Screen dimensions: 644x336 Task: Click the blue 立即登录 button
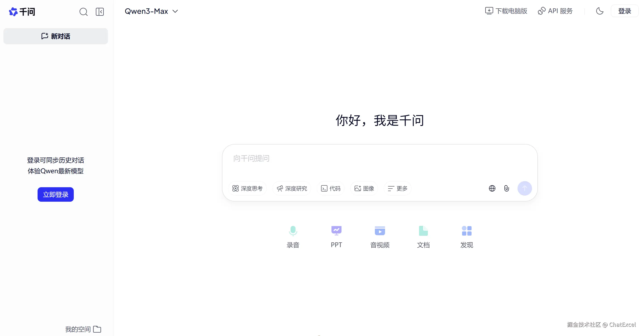point(55,194)
